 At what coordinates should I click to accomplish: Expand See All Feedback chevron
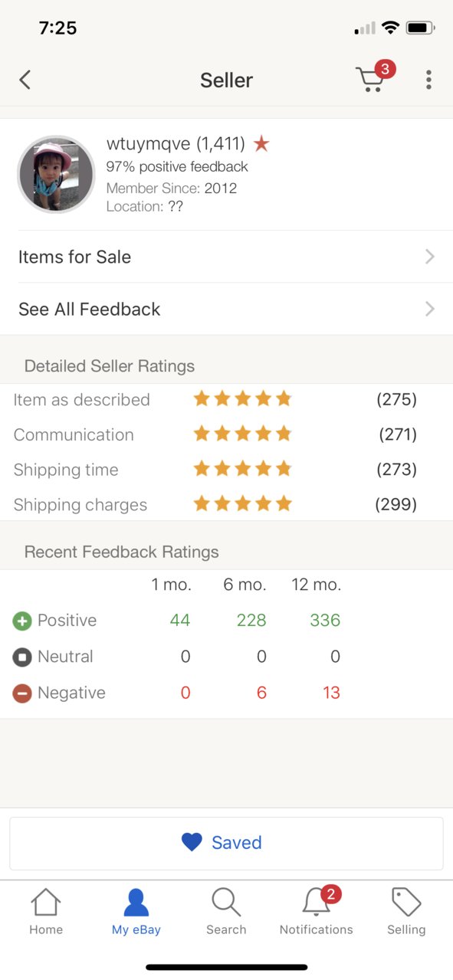430,309
